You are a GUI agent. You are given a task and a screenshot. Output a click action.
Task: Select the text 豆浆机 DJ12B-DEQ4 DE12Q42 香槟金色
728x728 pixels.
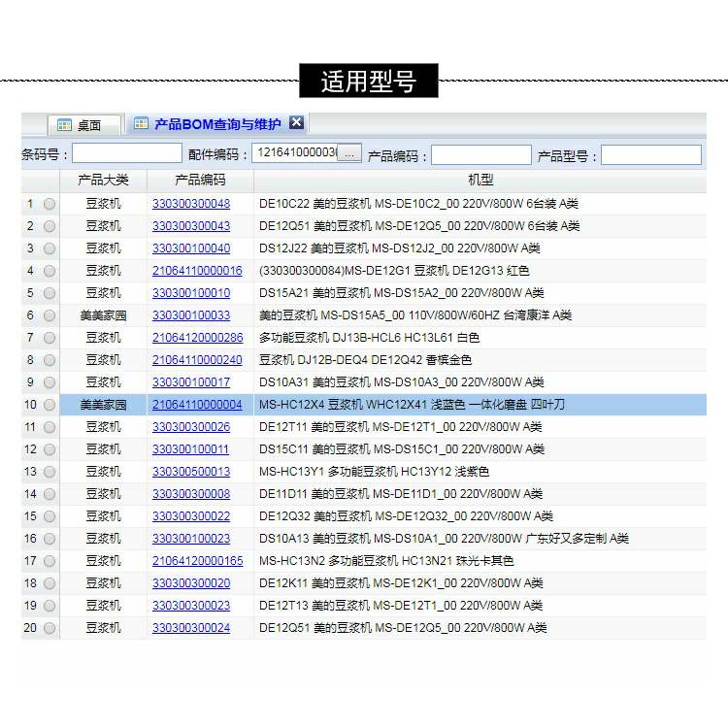[365, 360]
